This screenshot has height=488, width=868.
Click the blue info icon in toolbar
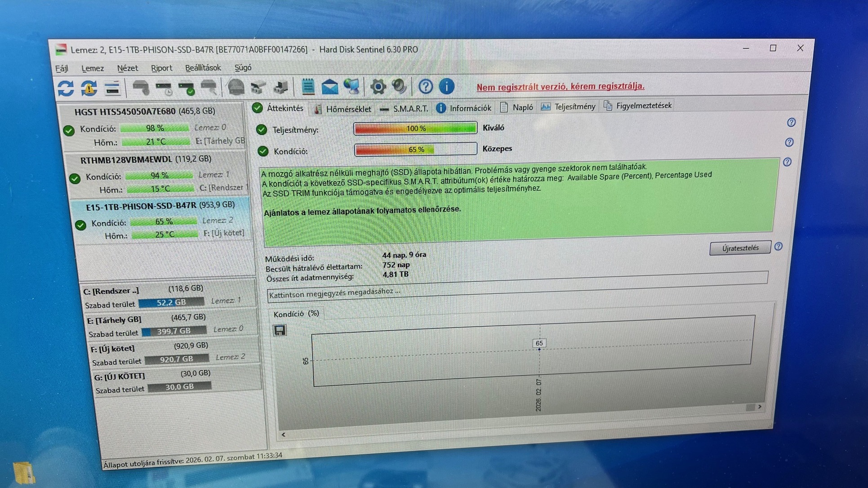(446, 86)
